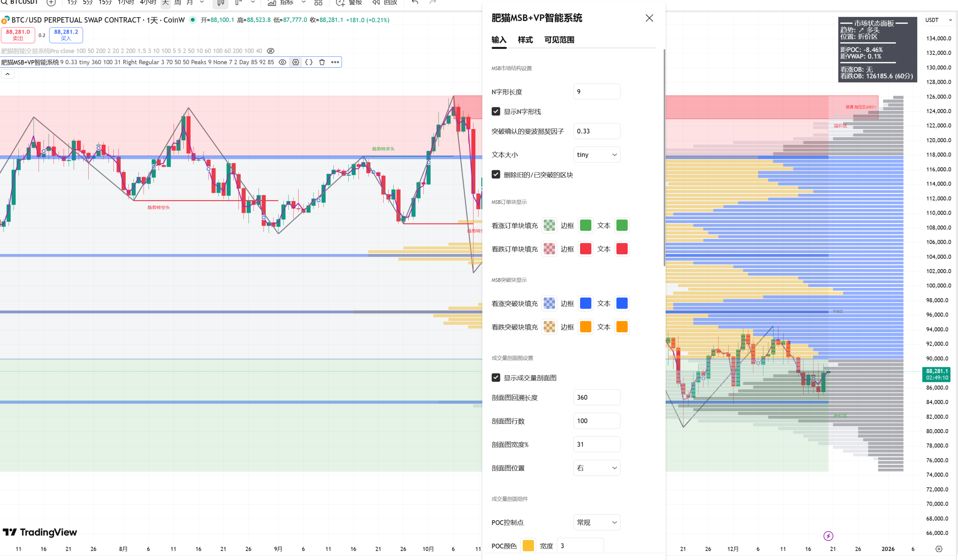Expand the timeframe interval dropdown arrow

click(202, 3)
